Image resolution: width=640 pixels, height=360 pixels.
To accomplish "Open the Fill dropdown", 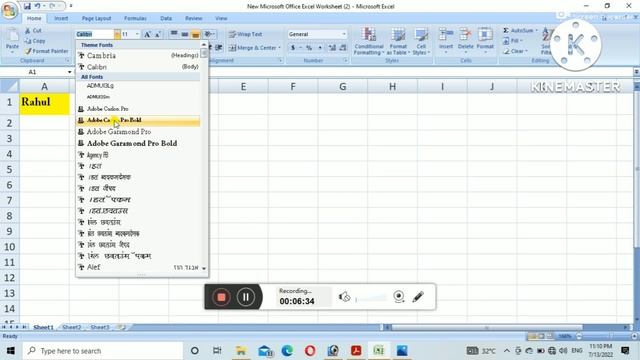I will pyautogui.click(x=513, y=41).
